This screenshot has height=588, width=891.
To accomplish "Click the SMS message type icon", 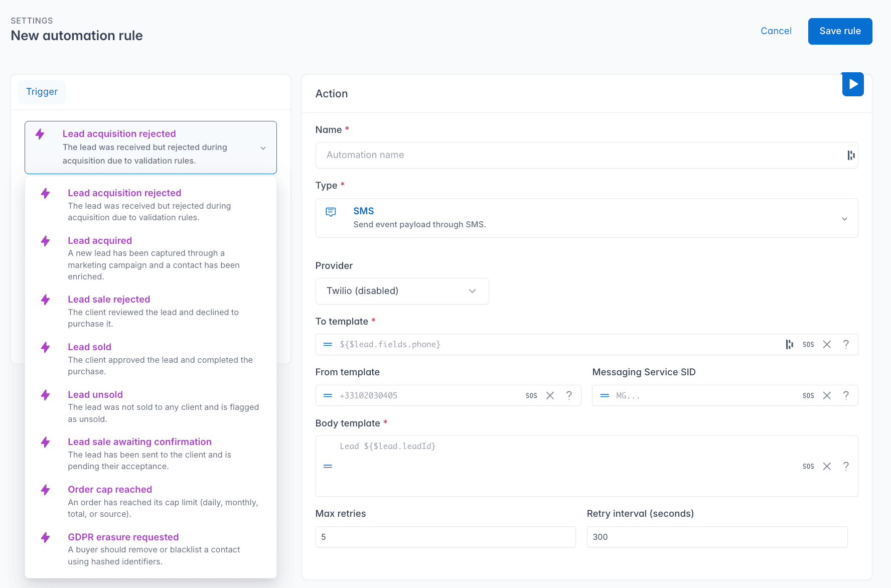I will point(331,212).
